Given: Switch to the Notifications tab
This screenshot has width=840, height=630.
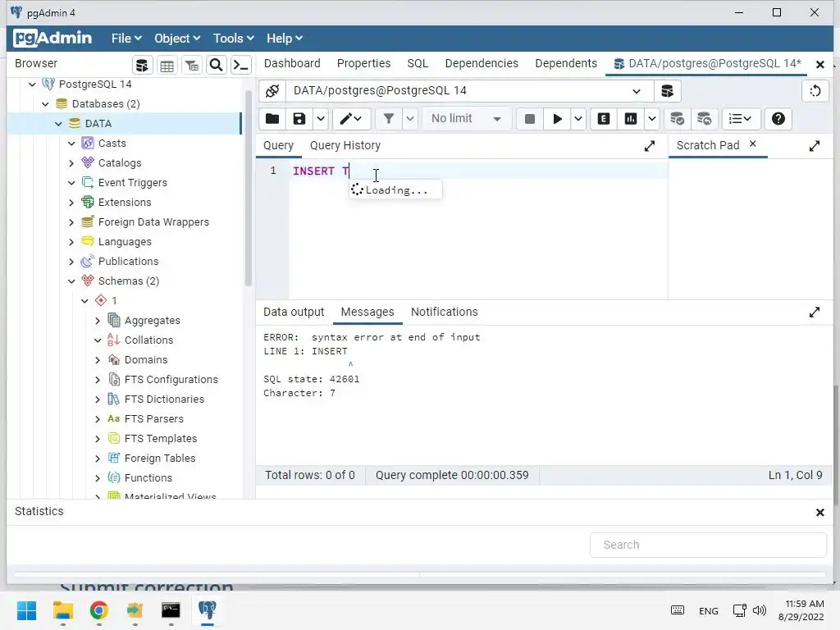Looking at the screenshot, I should (444, 313).
